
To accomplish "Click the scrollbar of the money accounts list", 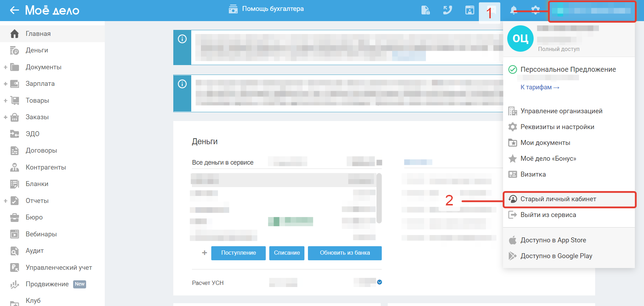I will [379, 198].
